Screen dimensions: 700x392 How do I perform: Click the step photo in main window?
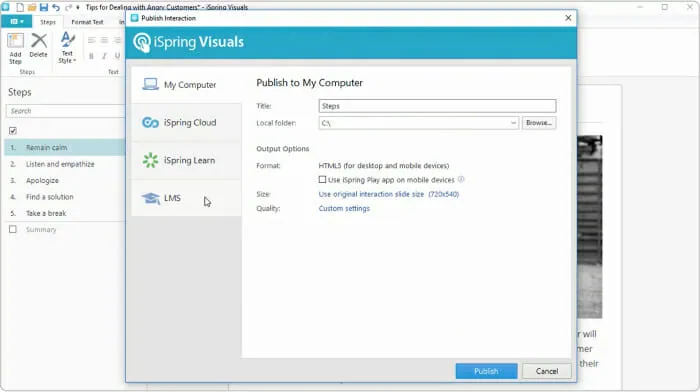tap(590, 227)
